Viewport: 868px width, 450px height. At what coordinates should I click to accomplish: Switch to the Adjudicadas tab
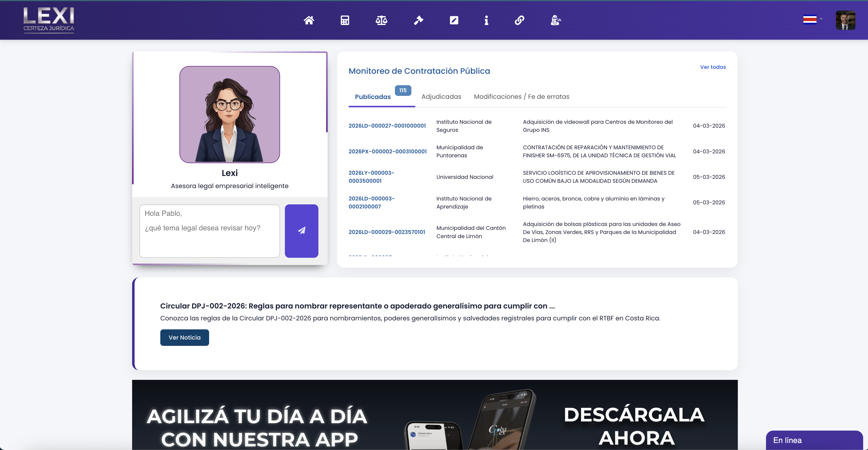click(x=441, y=97)
